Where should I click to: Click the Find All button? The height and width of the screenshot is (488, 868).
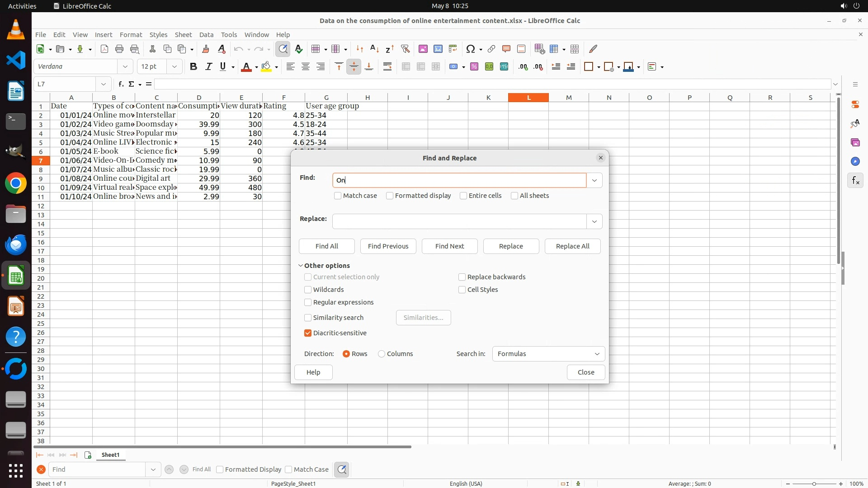click(x=326, y=246)
